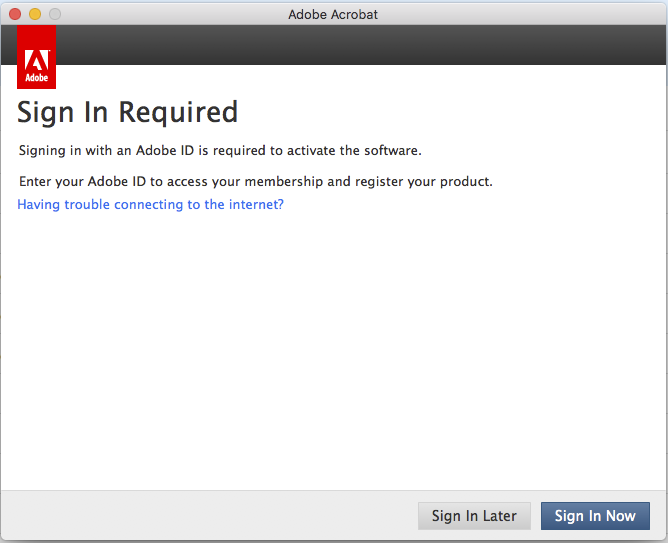Select the Sign In Required heading
Viewport: 668px width, 543px height.
pos(127,113)
